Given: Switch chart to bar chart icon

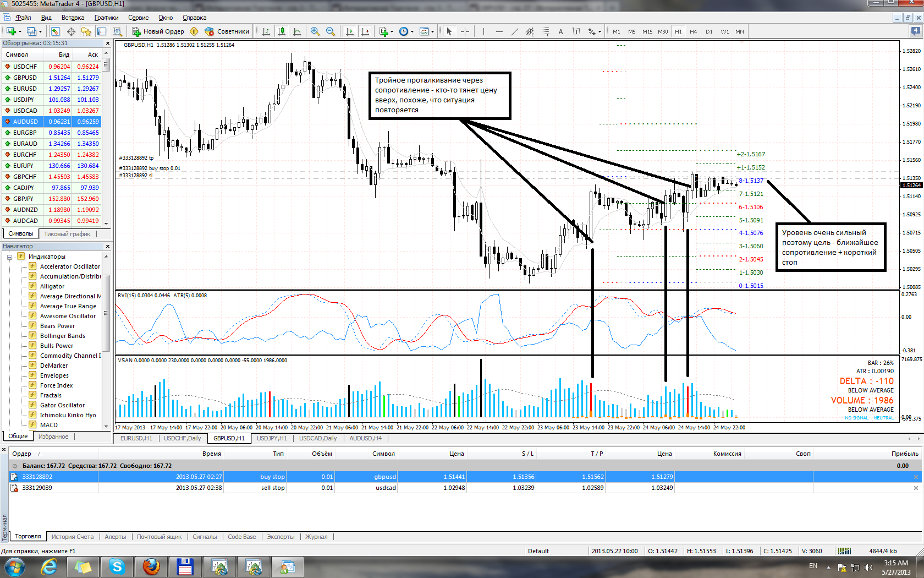Looking at the screenshot, I should click(x=266, y=31).
